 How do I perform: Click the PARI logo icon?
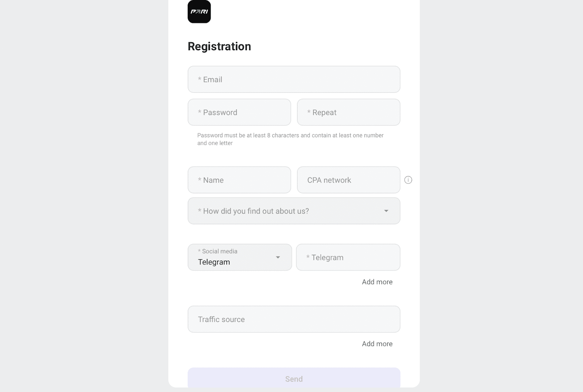pyautogui.click(x=199, y=12)
